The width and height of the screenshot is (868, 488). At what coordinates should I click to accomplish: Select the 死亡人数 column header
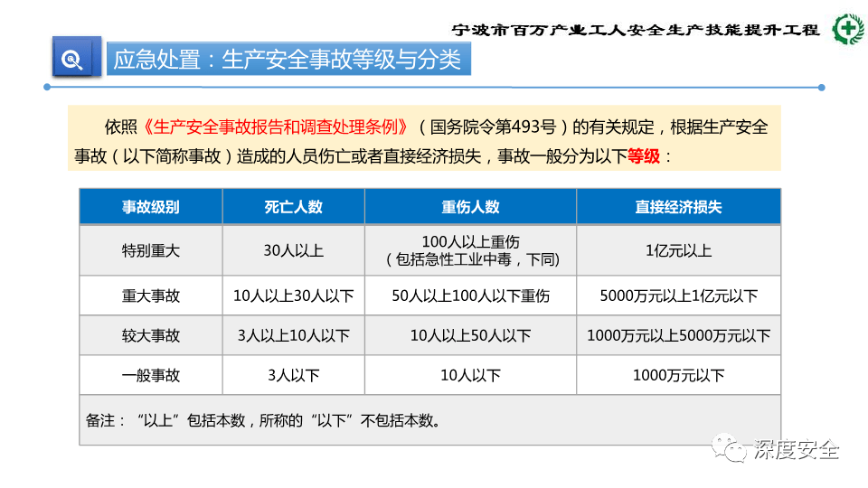tap(293, 207)
